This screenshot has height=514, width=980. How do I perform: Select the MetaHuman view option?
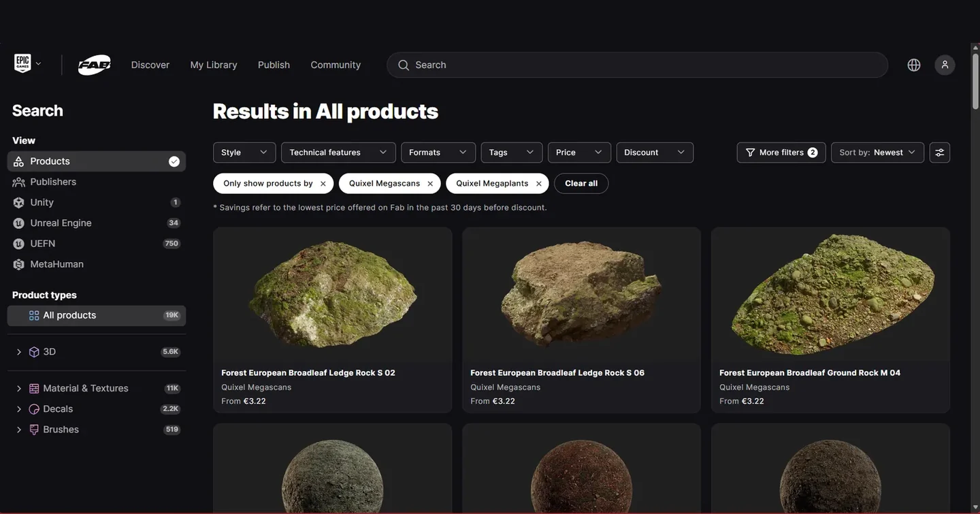click(x=96, y=264)
